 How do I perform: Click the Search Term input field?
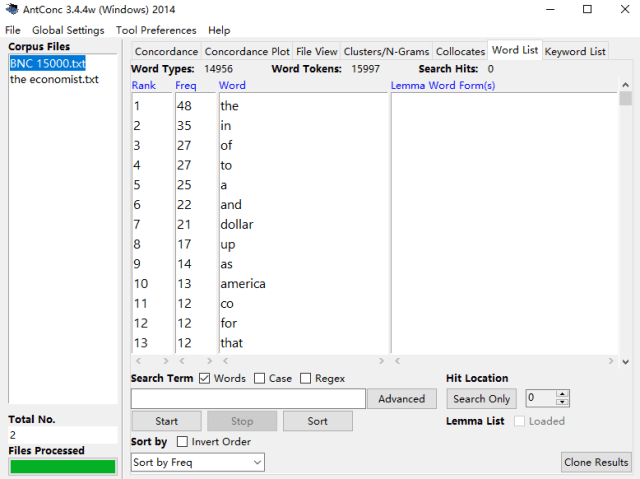[x=248, y=399]
